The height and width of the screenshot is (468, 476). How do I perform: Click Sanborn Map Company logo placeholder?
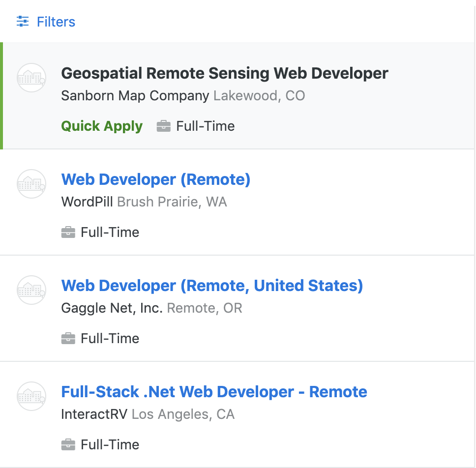tap(31, 78)
